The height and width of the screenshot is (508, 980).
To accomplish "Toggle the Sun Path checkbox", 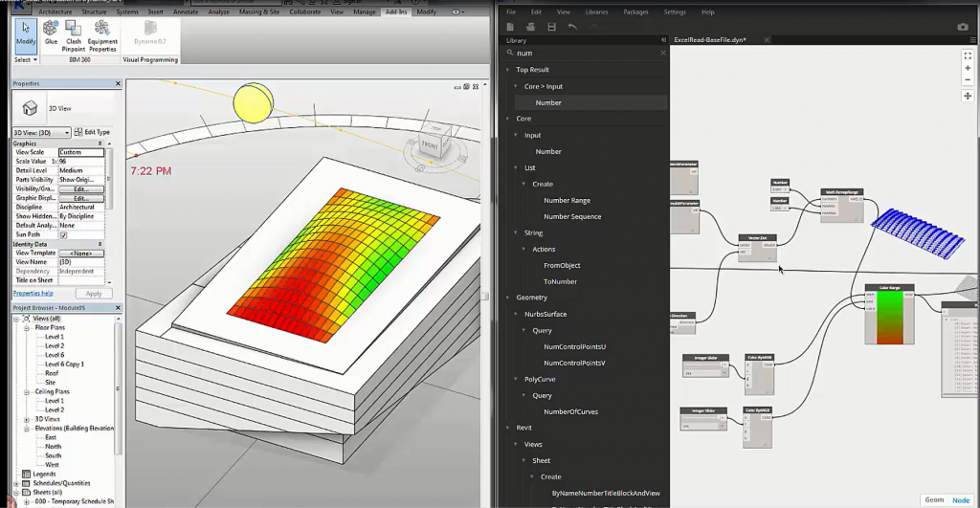I will [63, 234].
